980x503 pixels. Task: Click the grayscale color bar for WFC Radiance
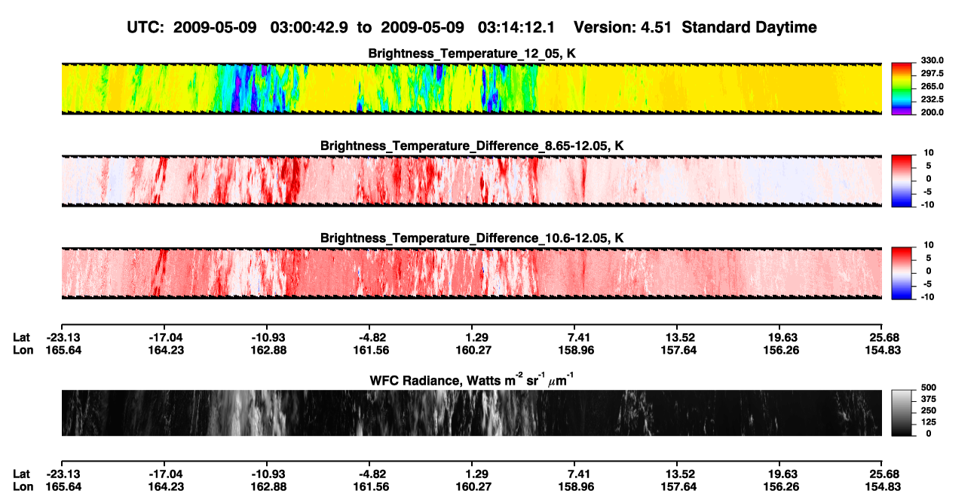point(902,413)
